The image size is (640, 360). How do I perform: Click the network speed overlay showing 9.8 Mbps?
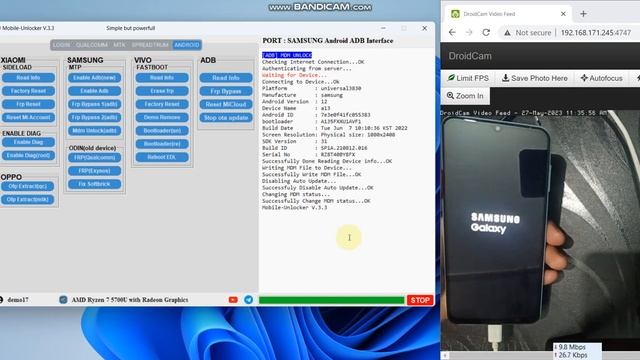click(577, 351)
